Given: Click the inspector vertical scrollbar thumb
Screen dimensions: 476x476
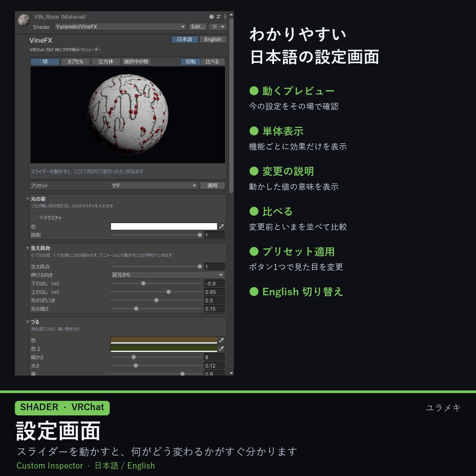Looking at the screenshot, I should pyautogui.click(x=231, y=106).
